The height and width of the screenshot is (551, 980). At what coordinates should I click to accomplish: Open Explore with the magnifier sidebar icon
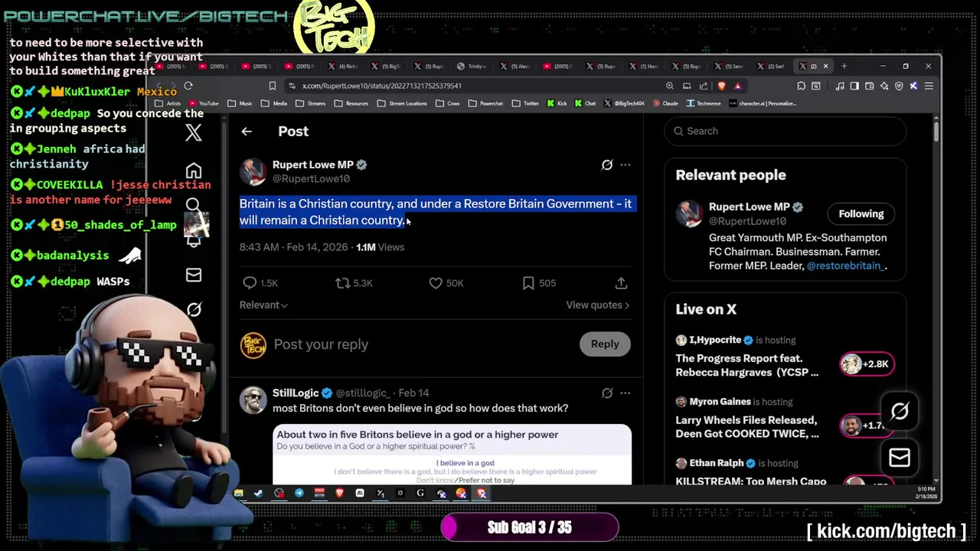pyautogui.click(x=193, y=204)
